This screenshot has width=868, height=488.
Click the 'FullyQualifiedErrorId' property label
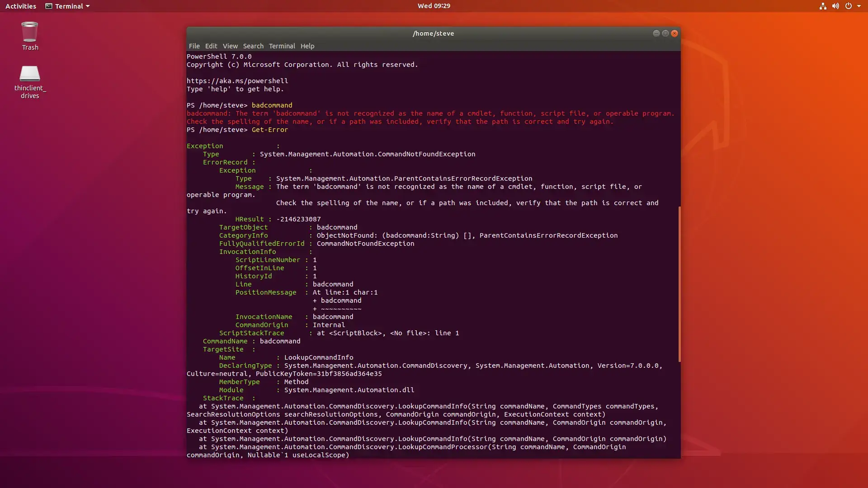262,244
